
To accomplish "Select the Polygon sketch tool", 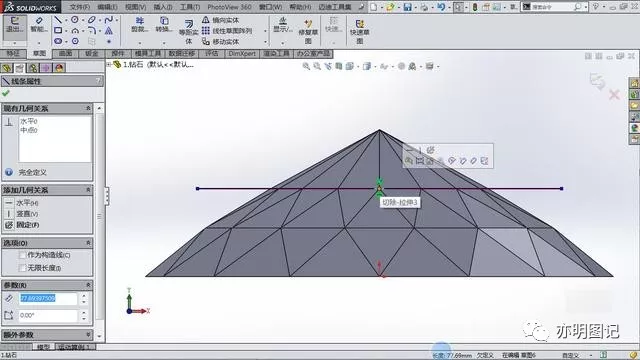I will (75, 41).
